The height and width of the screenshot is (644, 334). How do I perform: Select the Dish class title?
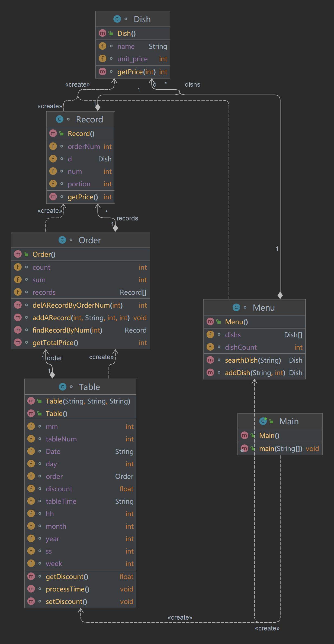pos(142,19)
